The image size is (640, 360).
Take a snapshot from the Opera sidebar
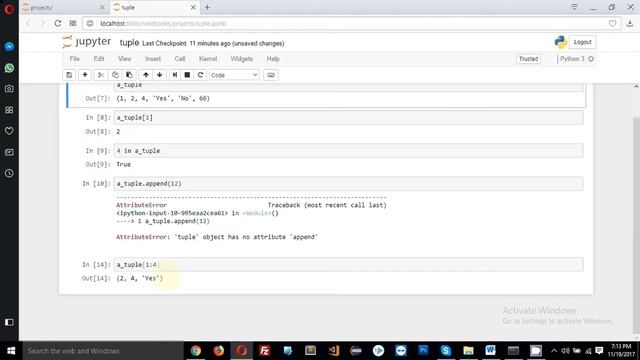(9, 89)
